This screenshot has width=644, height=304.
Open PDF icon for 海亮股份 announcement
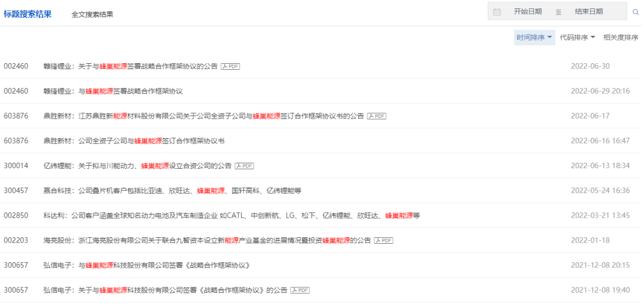coord(383,240)
